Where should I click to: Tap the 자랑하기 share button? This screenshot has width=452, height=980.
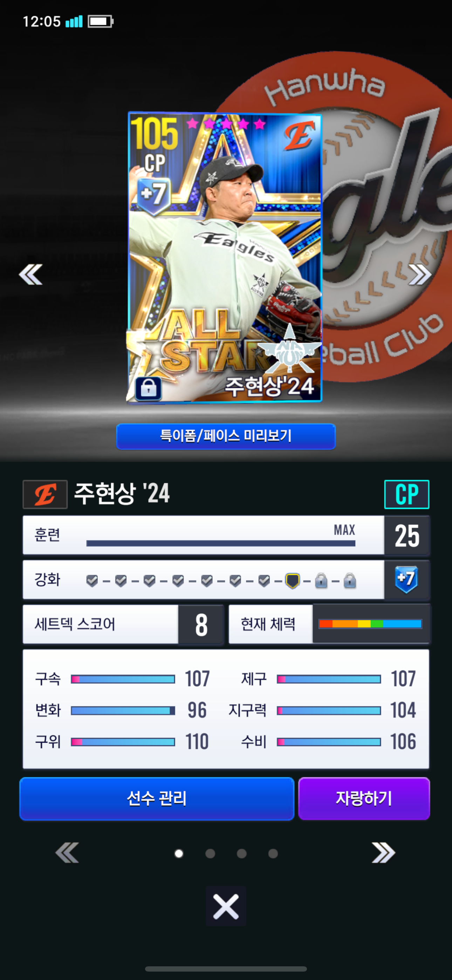coord(364,798)
